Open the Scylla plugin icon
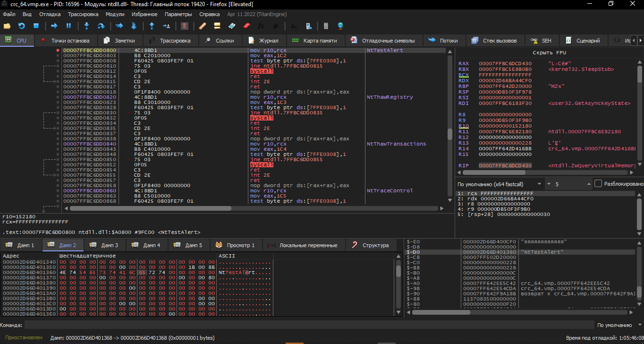This screenshot has height=344, width=644. tap(185, 26)
